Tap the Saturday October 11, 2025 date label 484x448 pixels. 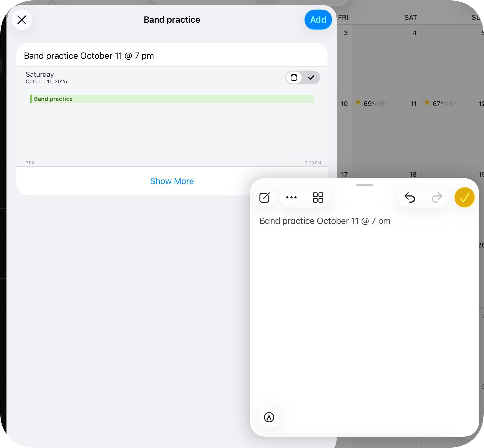pyautogui.click(x=46, y=77)
